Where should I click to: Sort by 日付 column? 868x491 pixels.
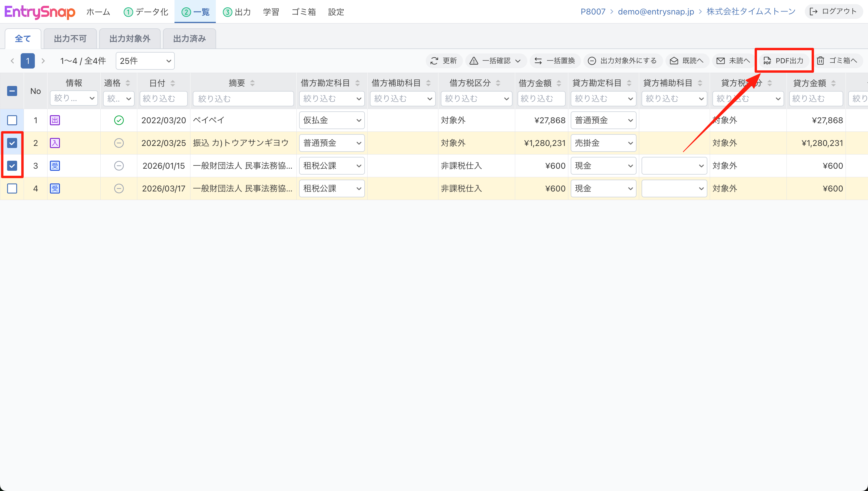click(173, 83)
